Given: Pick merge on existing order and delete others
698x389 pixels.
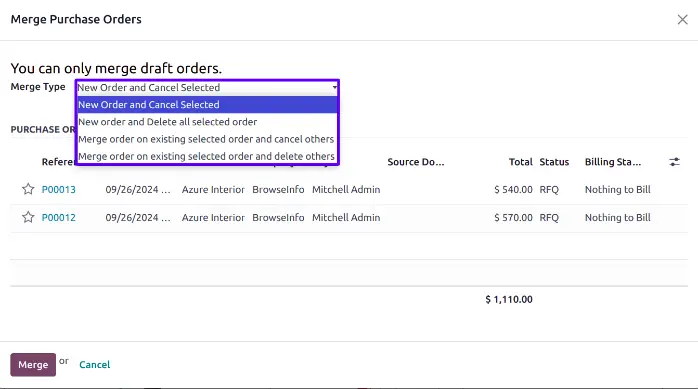Looking at the screenshot, I should coord(207,156).
